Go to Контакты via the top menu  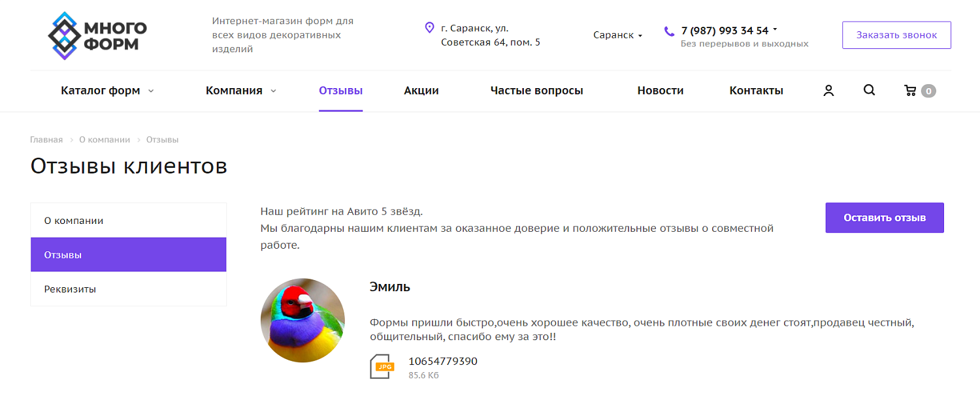coord(756,90)
